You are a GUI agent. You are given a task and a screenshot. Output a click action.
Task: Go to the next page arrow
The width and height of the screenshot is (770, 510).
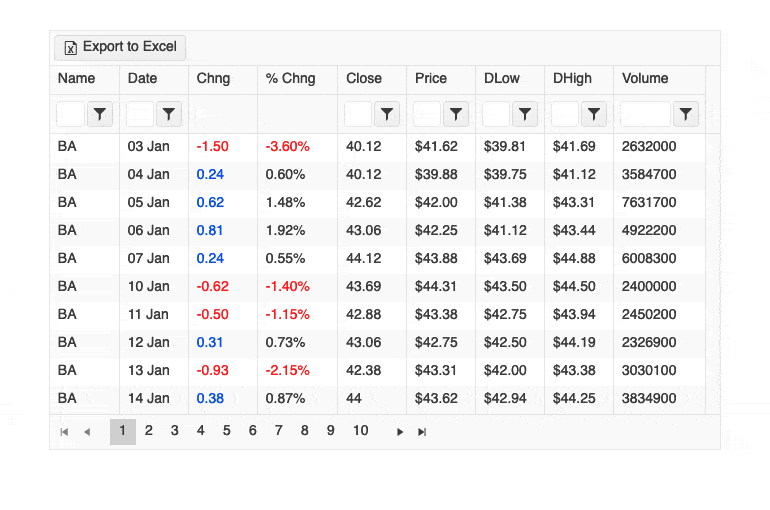[400, 432]
